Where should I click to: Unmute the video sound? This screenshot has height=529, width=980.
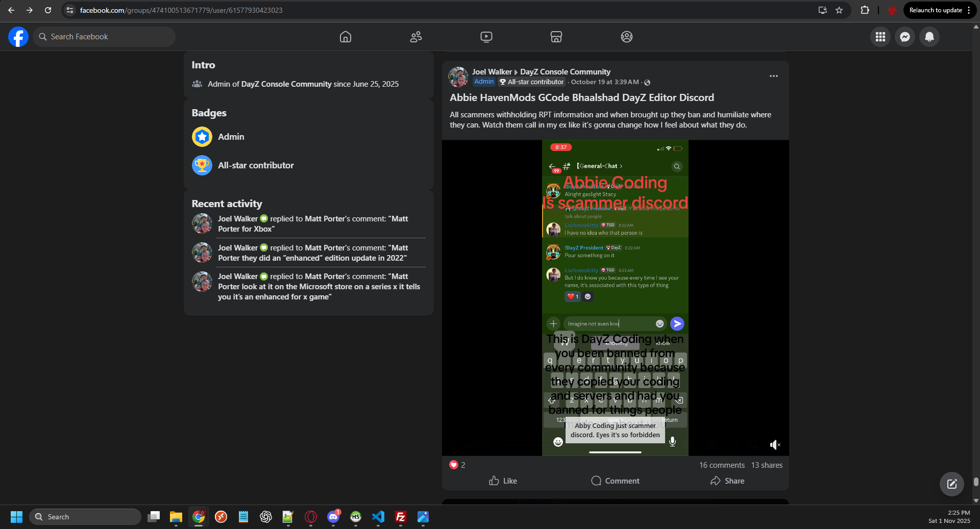point(775,445)
